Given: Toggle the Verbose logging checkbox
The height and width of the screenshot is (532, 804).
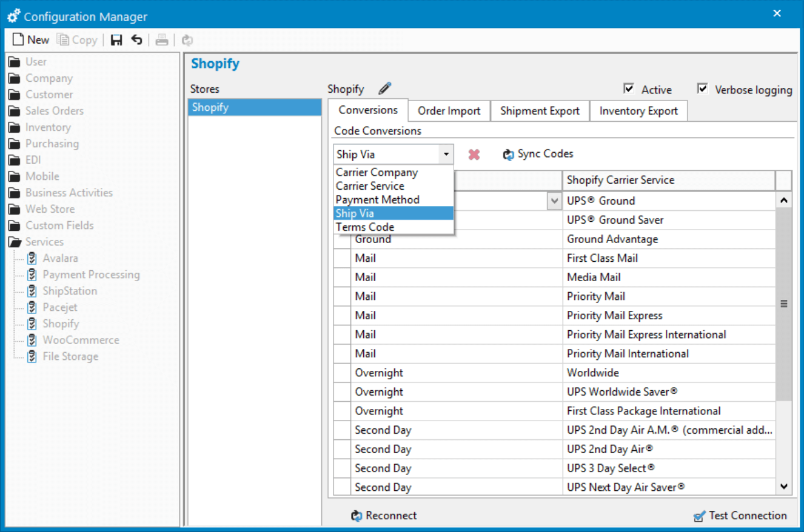Looking at the screenshot, I should click(702, 89).
